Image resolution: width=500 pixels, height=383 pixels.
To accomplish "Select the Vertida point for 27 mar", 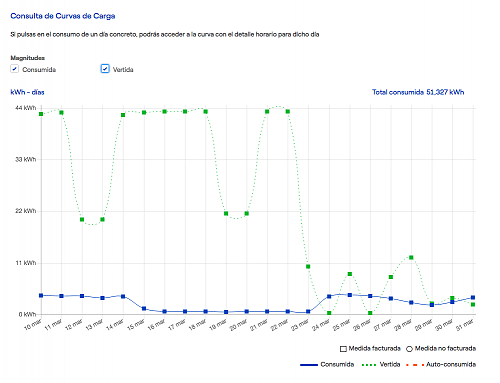I will [x=391, y=277].
